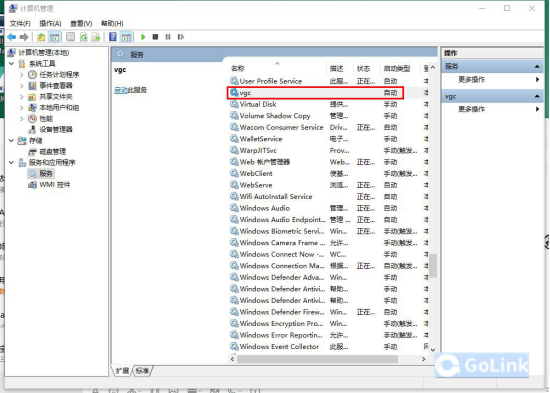Collapse the 系统工具 tree node
The width and height of the screenshot is (550, 393).
pyautogui.click(x=11, y=64)
